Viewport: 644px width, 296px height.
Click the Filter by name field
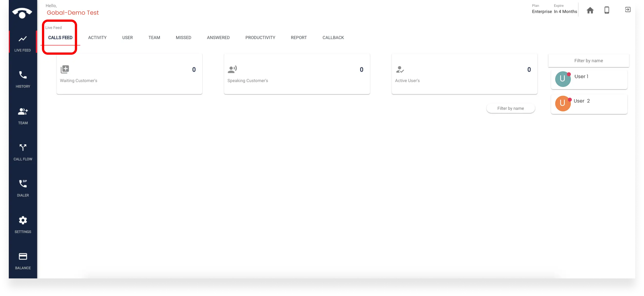coord(588,61)
